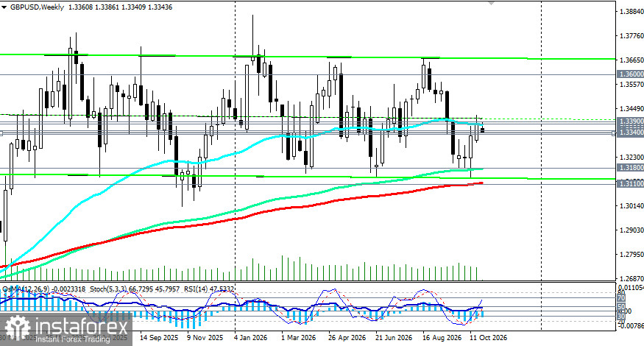Click the 1.37760 price axis value
Image resolution: width=644 pixels, height=346 pixels.
click(x=631, y=36)
